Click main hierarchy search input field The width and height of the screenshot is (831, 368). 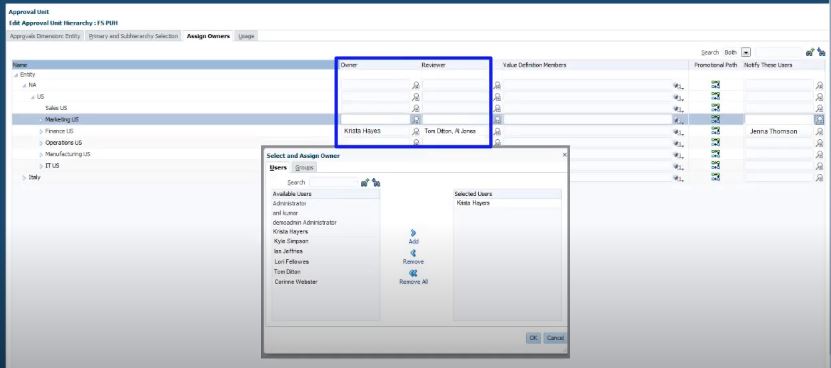[779, 52]
